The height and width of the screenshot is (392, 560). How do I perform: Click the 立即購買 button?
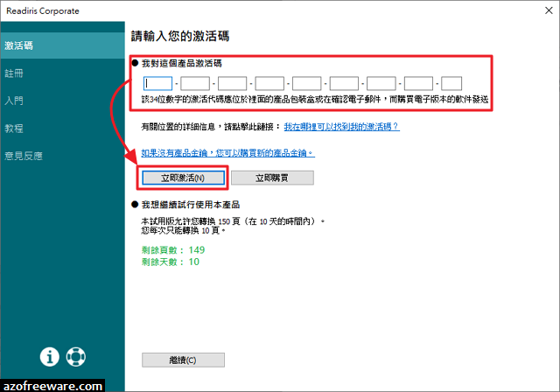272,178
